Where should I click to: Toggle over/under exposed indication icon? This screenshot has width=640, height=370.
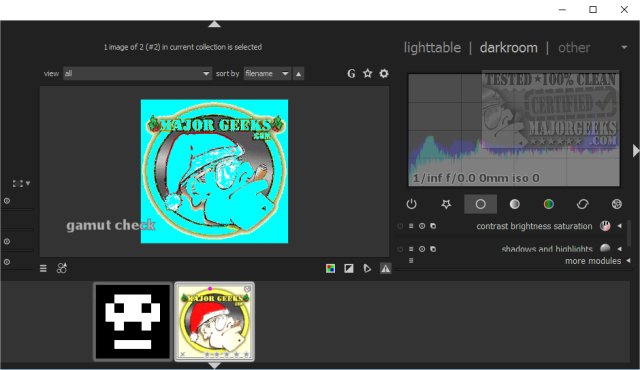tap(349, 268)
